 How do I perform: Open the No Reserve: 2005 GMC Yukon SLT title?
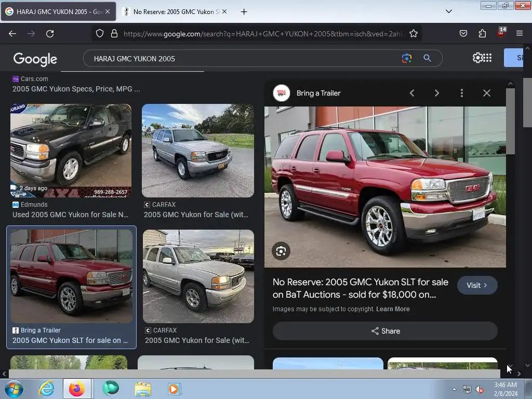pyautogui.click(x=361, y=288)
